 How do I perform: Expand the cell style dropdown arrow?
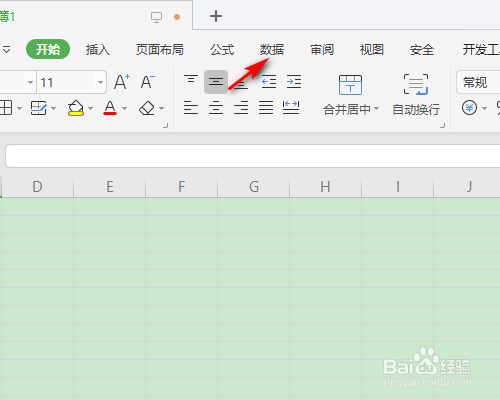click(x=54, y=108)
